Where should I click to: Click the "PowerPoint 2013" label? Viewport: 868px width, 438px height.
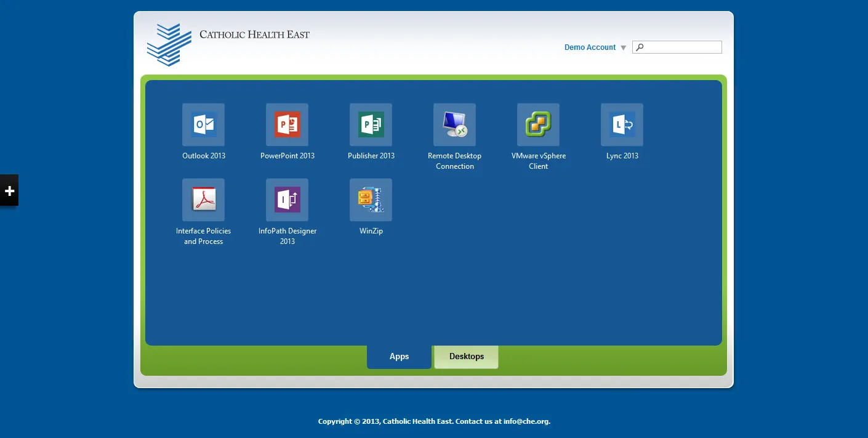coord(287,156)
